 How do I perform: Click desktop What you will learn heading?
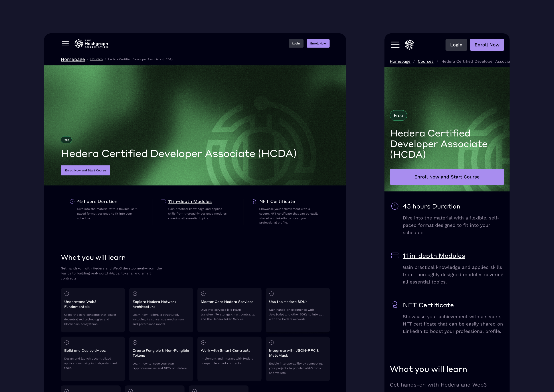tap(93, 257)
